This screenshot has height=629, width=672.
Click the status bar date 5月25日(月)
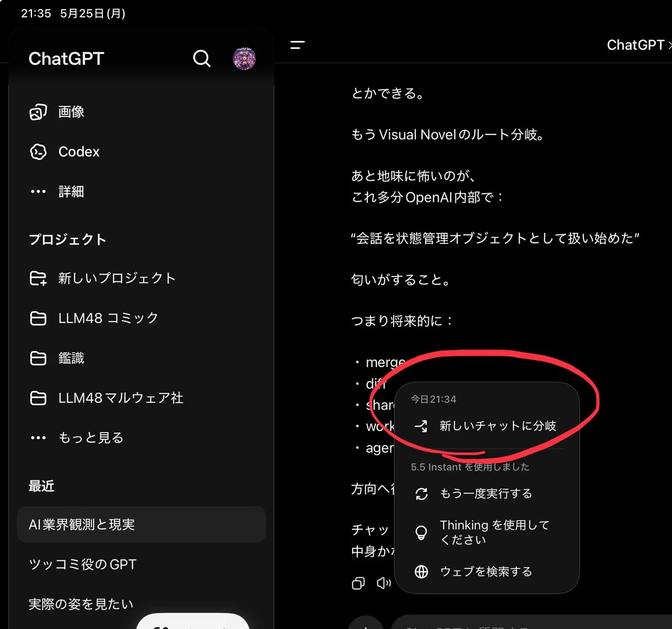(92, 13)
